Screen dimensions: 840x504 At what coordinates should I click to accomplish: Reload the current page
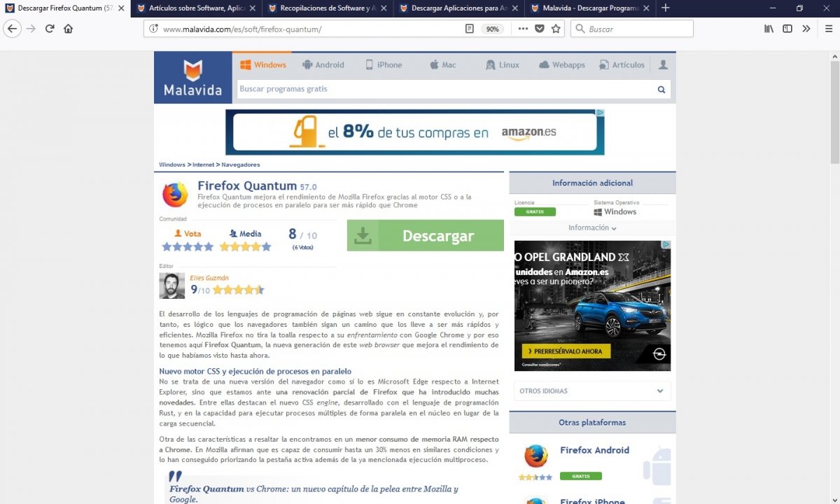pos(50,29)
